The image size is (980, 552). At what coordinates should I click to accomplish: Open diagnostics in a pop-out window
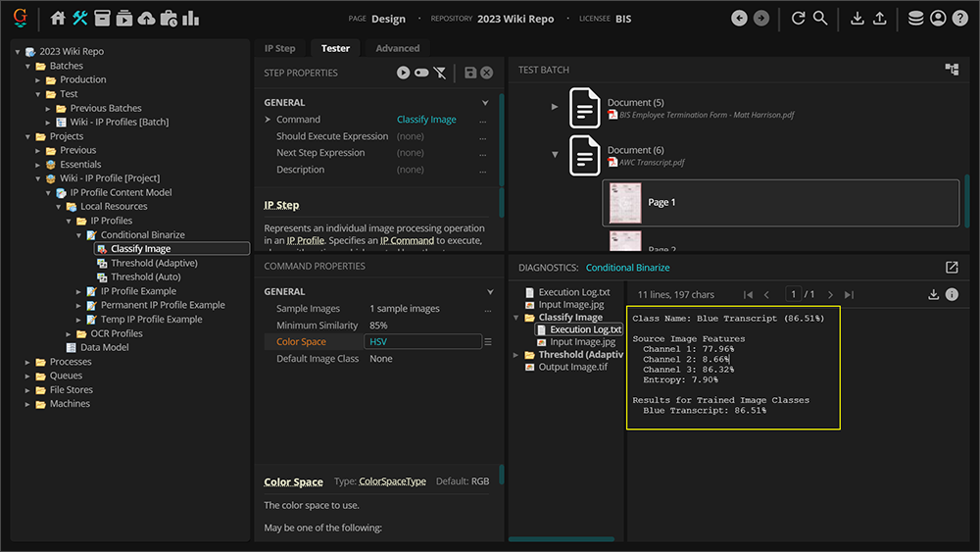(952, 268)
